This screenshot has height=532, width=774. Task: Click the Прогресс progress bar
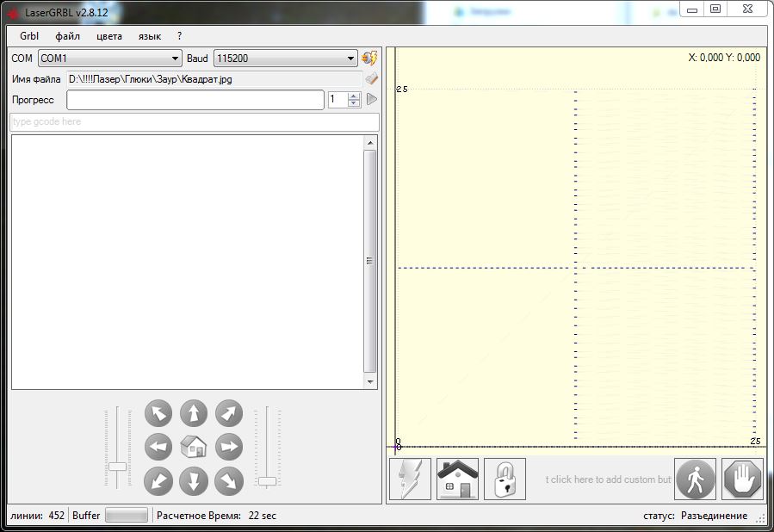pos(195,100)
